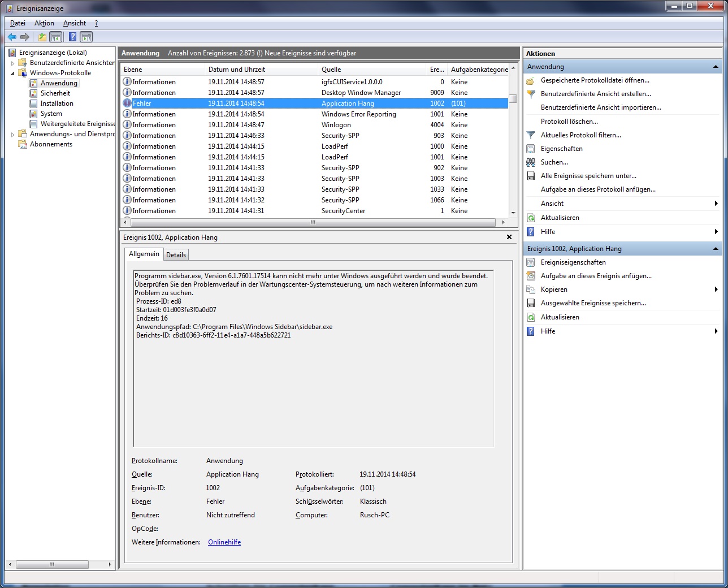Collapse the Ereignis 1002, Application Hang actions section
Image resolution: width=728 pixels, height=588 pixels.
716,249
